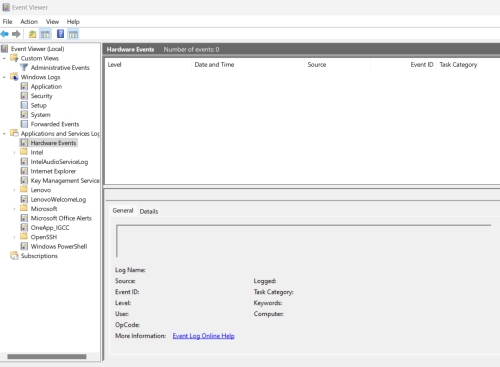Click the Setup log icon
The height and width of the screenshot is (367, 500).
(x=24, y=105)
